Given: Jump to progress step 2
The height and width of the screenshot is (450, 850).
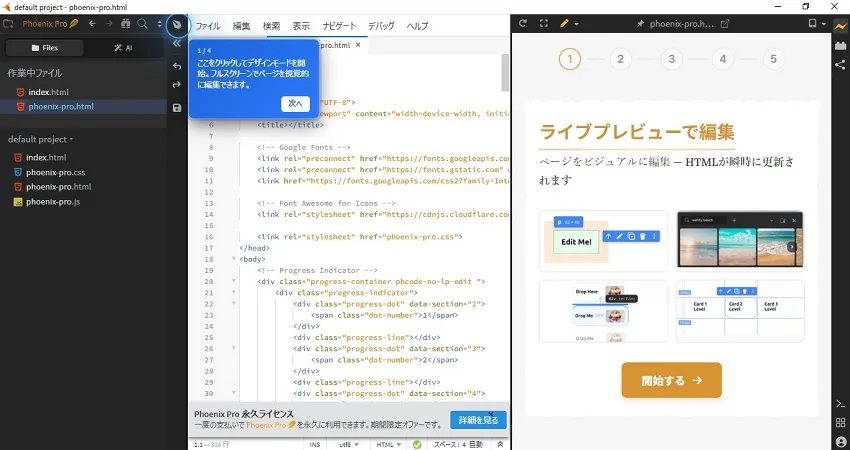Looking at the screenshot, I should [x=621, y=59].
